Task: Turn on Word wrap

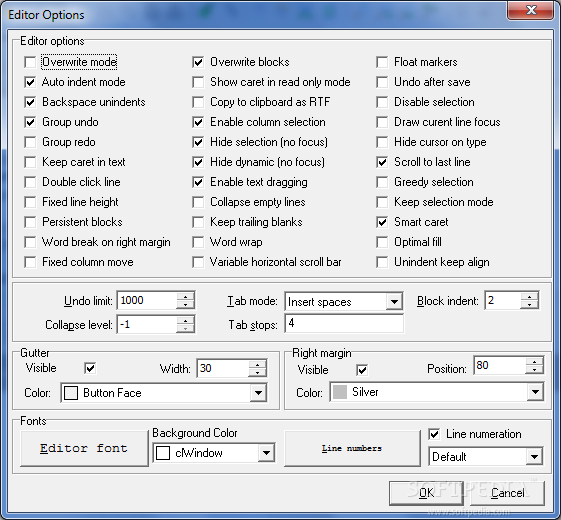Action: (x=198, y=243)
